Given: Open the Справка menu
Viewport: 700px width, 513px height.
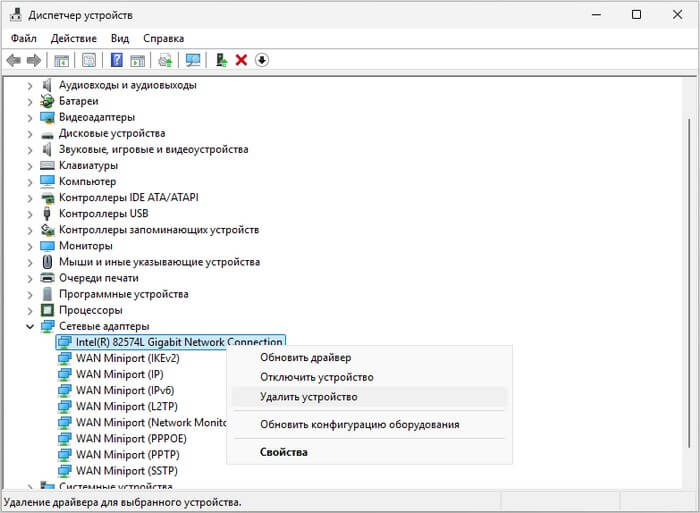Looking at the screenshot, I should (x=163, y=38).
